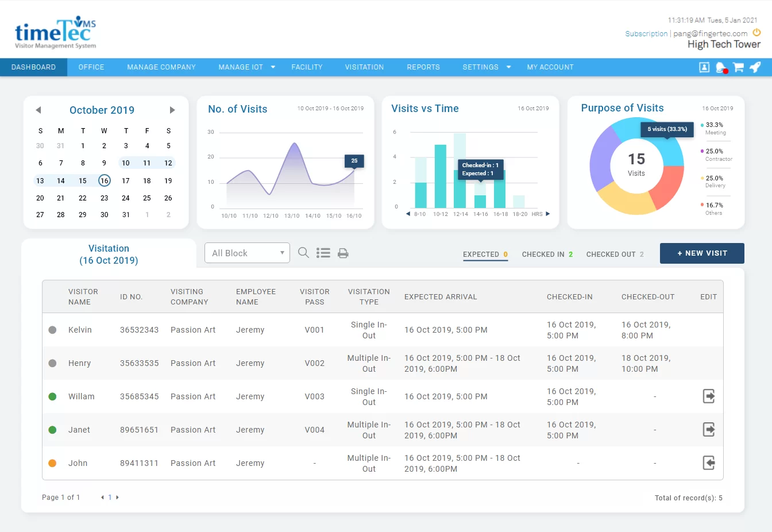This screenshot has width=772, height=532.
Task: Go to next page in pagination
Action: [117, 498]
